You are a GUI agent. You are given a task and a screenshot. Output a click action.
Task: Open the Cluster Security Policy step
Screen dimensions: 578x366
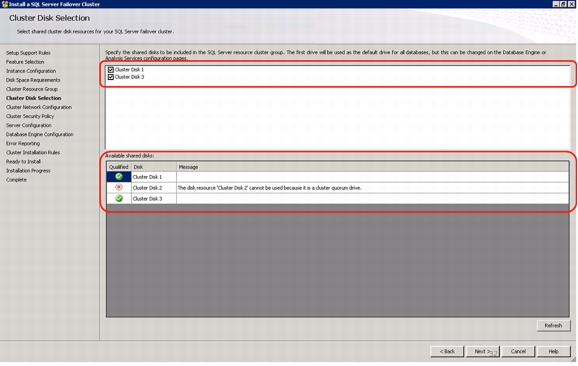tap(30, 116)
